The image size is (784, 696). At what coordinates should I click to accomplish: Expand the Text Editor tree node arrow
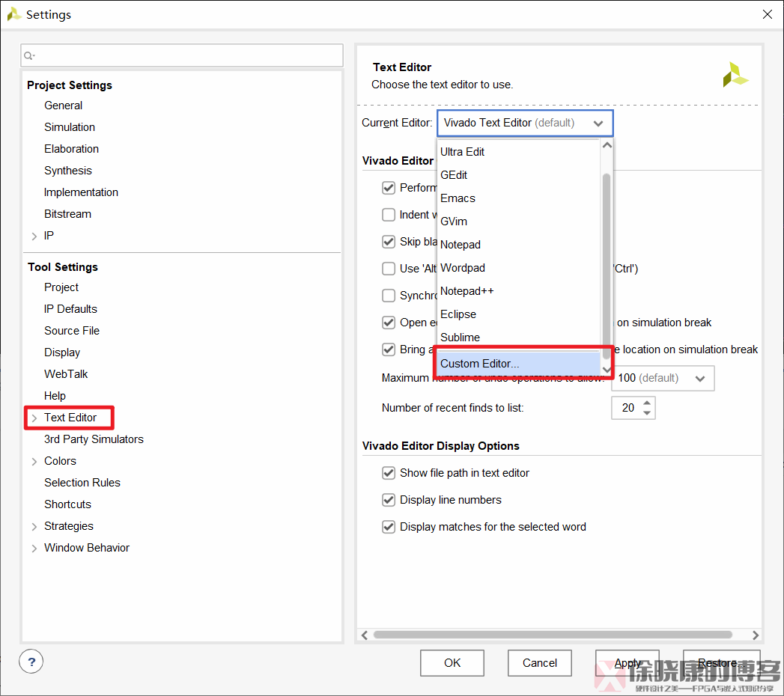coord(34,418)
